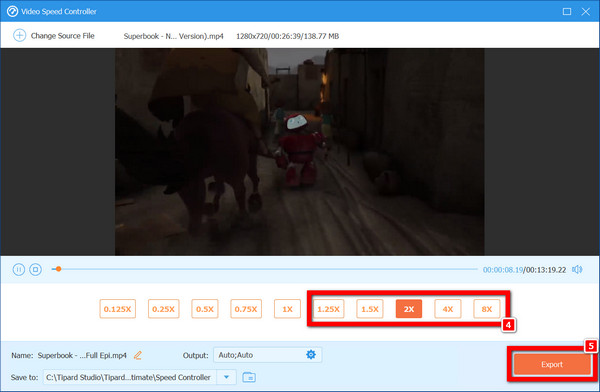The height and width of the screenshot is (392, 600).
Task: Mute the volume speaker icon
Action: (577, 270)
